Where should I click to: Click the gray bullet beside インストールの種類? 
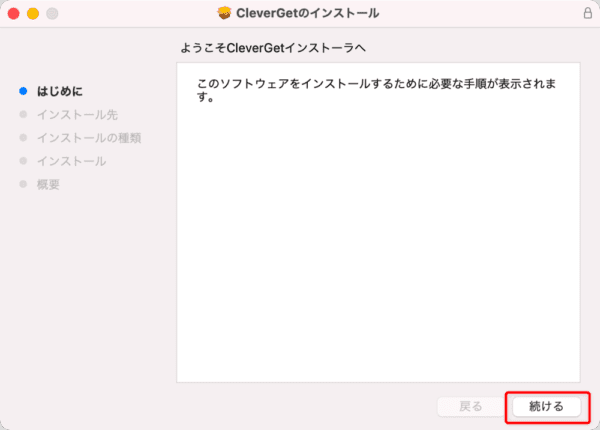point(23,137)
